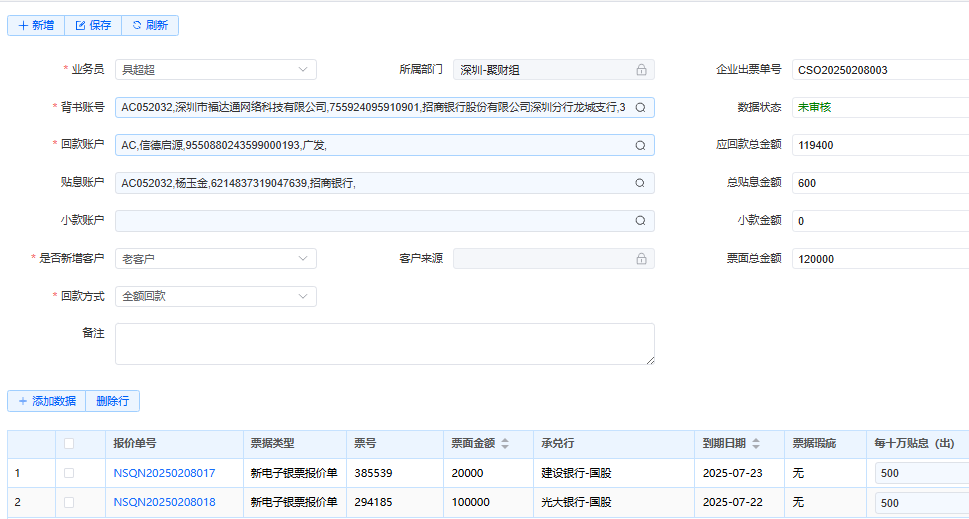Sort by 票面金额 column arrows
This screenshot has height=519, width=969.
[x=505, y=444]
